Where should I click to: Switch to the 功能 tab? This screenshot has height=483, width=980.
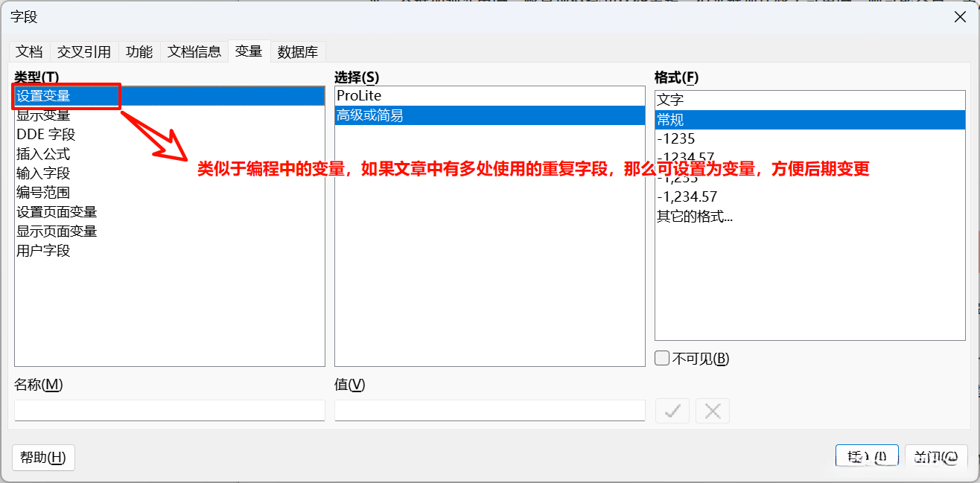click(139, 51)
